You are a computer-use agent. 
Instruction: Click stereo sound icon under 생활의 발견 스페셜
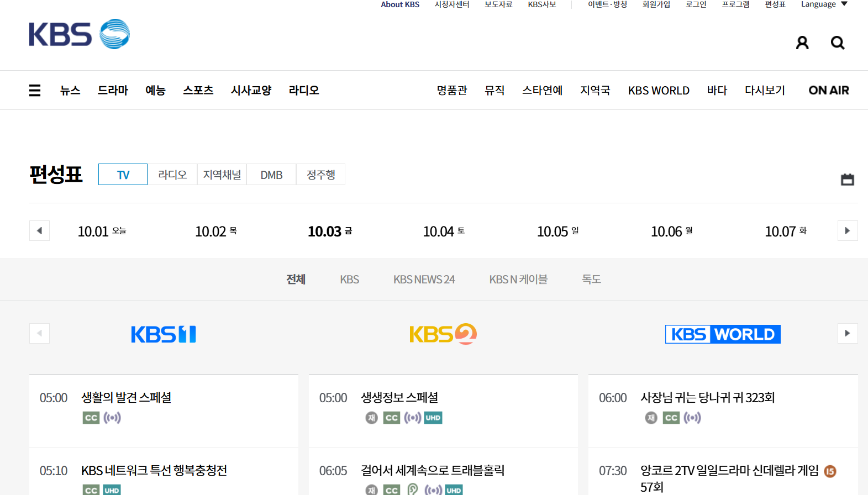coord(112,418)
